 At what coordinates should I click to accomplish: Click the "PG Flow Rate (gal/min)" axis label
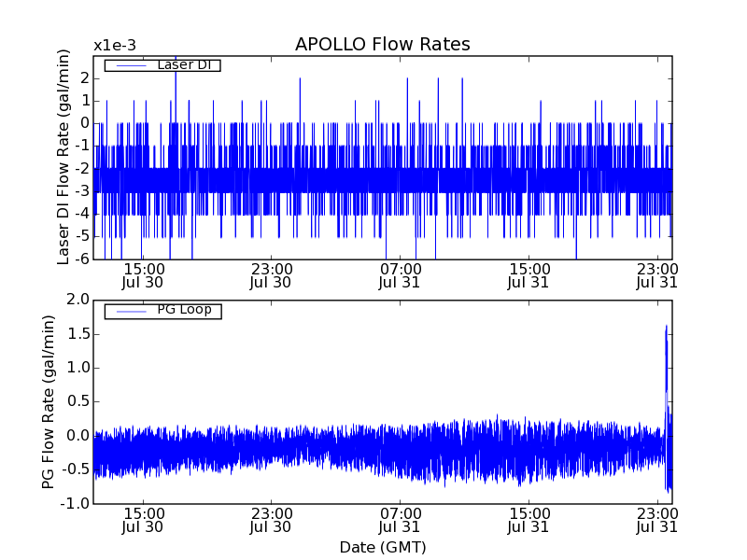click(49, 402)
